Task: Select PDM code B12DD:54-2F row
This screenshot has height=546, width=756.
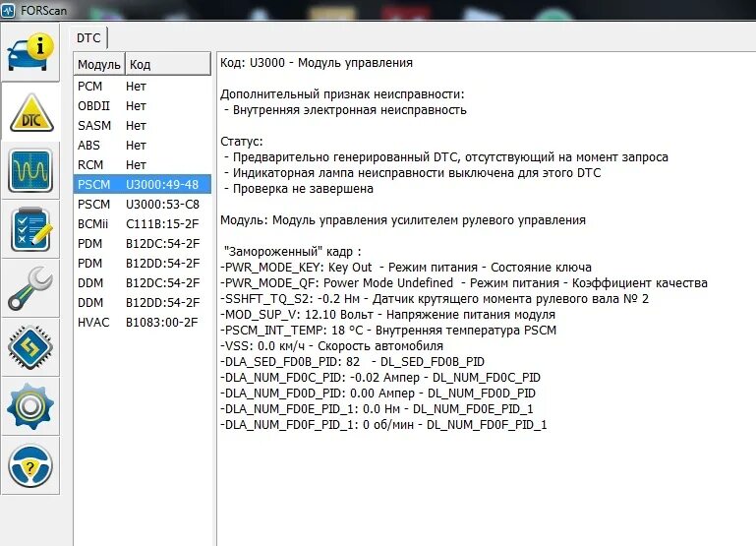Action: tap(143, 264)
